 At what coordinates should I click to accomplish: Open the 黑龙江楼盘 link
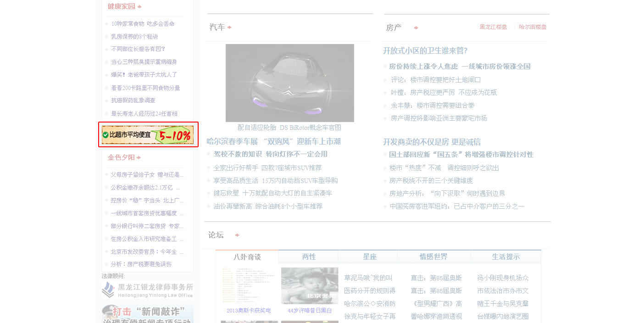pos(493,27)
